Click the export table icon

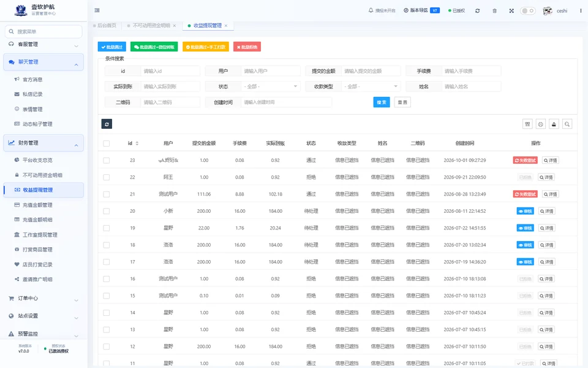coord(554,124)
